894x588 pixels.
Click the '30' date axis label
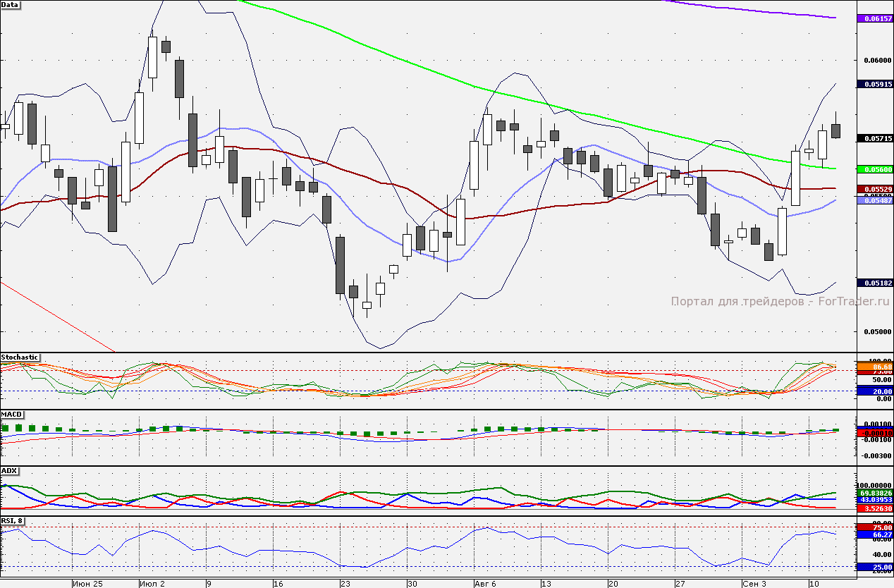point(412,584)
